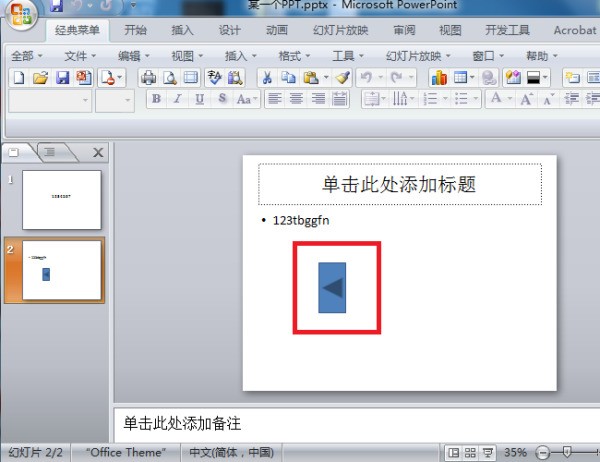
Task: Close the slide thumbnail pane
Action: click(x=98, y=152)
